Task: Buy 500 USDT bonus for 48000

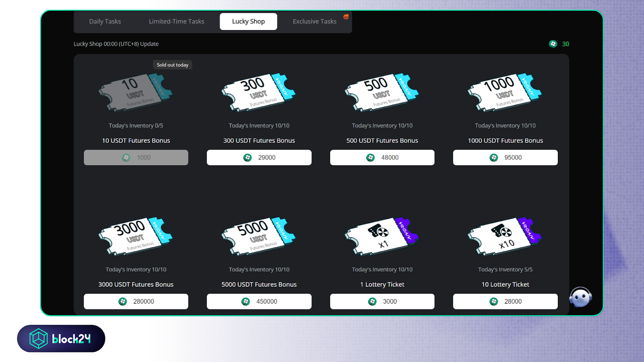Action: (x=382, y=158)
